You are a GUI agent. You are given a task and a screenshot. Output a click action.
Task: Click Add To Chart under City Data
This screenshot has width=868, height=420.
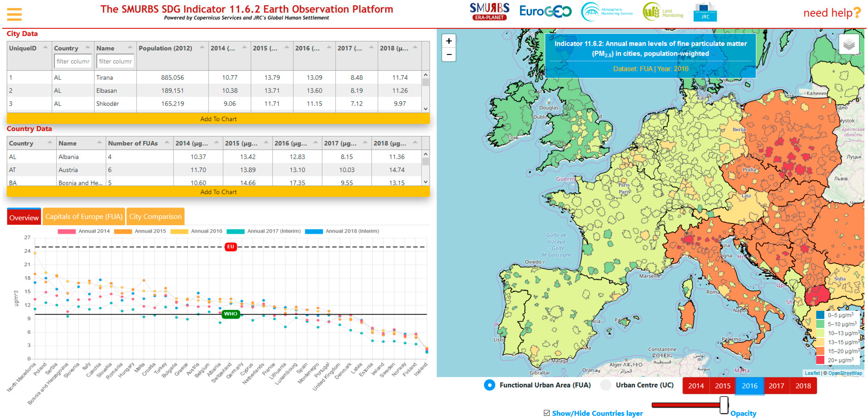pos(218,119)
